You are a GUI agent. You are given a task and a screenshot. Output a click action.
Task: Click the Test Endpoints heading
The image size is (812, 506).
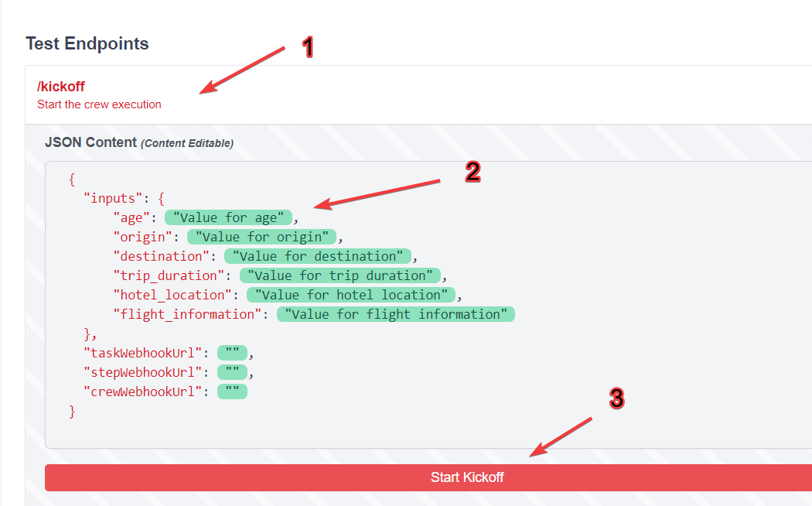87,43
